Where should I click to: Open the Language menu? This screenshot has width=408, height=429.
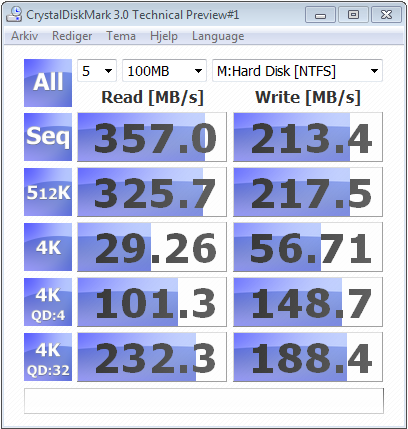tap(218, 36)
